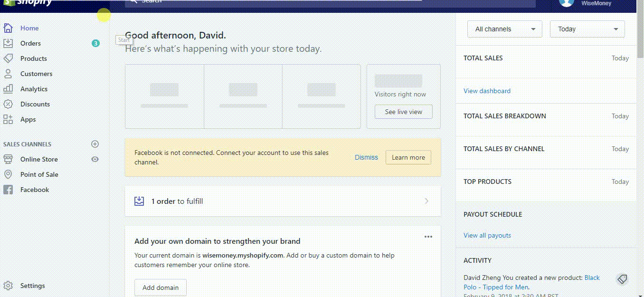
Task: Click the PAYOUT SCHEDULE heading
Action: [492, 214]
